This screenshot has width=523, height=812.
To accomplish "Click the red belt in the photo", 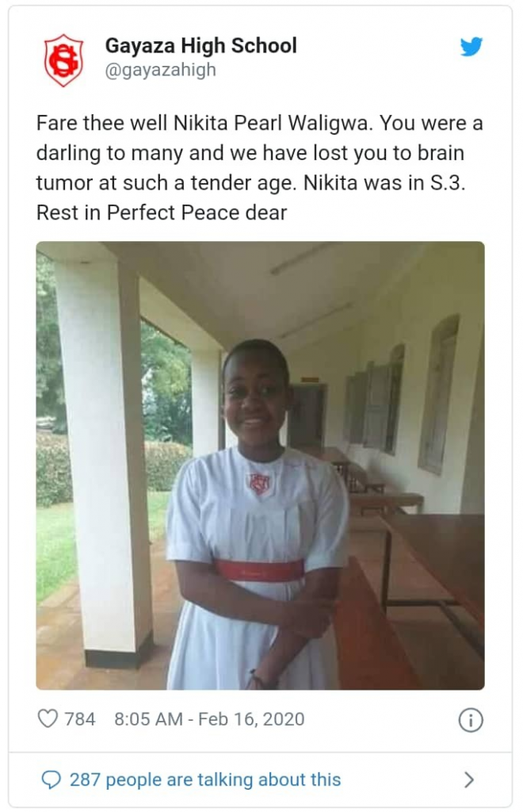I will pos(259,569).
